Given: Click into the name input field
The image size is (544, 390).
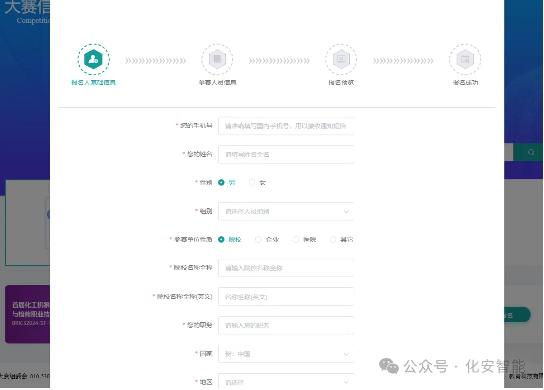Looking at the screenshot, I should tap(286, 154).
